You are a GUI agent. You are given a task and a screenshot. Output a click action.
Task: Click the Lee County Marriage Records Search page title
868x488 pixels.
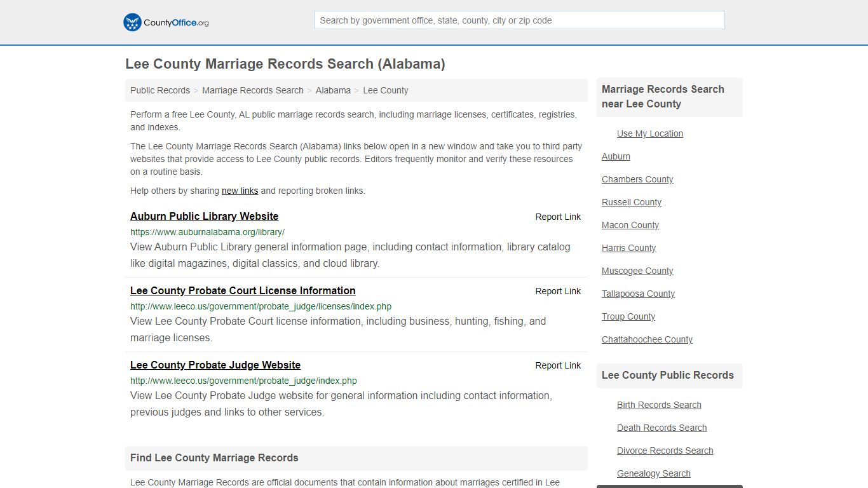point(285,64)
